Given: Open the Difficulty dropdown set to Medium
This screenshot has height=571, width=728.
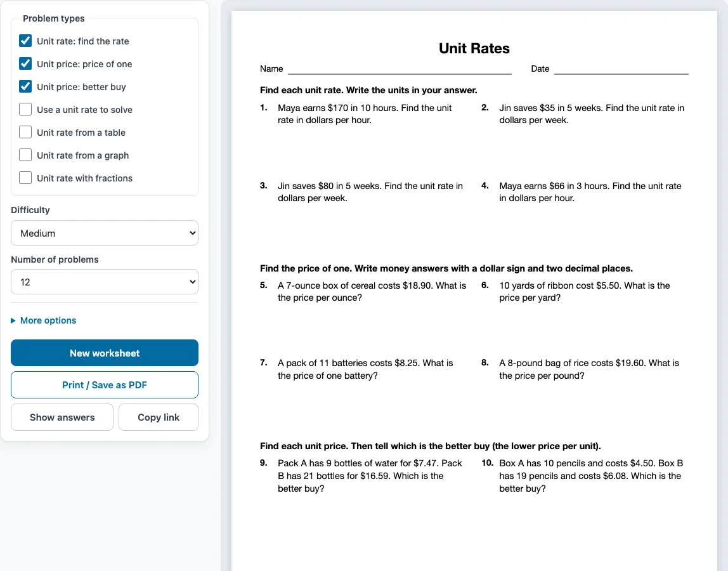Looking at the screenshot, I should pyautogui.click(x=105, y=233).
